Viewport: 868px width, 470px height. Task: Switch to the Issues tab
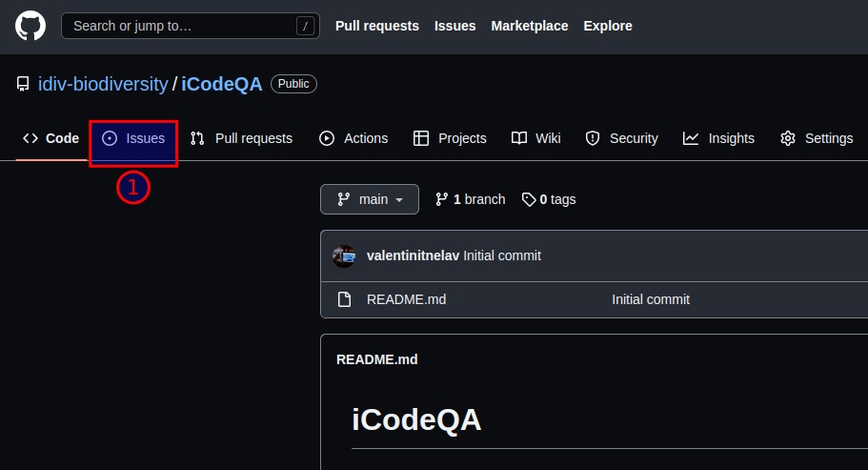133,138
